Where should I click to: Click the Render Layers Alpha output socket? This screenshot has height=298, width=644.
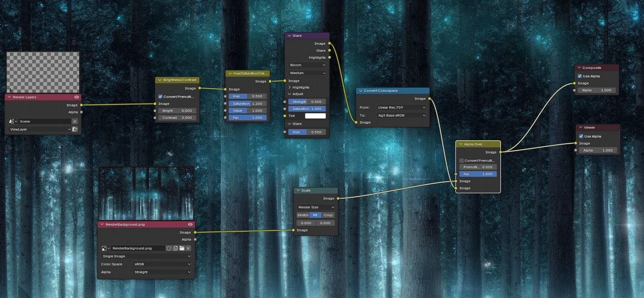81,112
